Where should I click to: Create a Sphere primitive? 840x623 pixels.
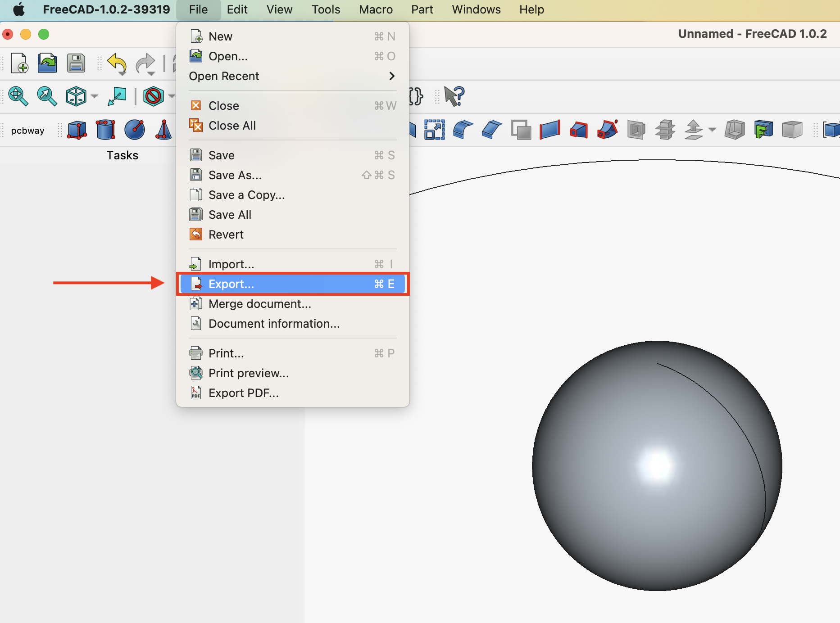[x=134, y=130]
